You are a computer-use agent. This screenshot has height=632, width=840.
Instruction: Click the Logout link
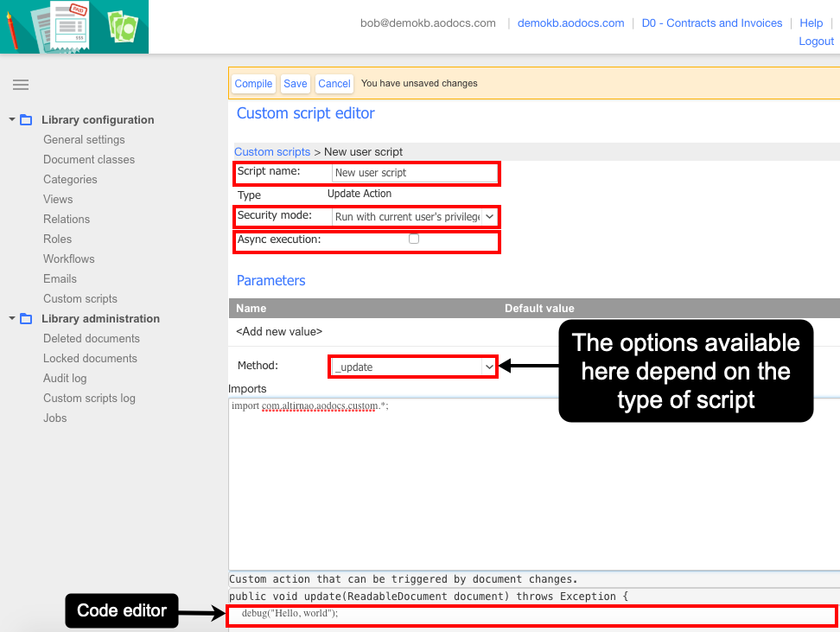click(x=817, y=41)
